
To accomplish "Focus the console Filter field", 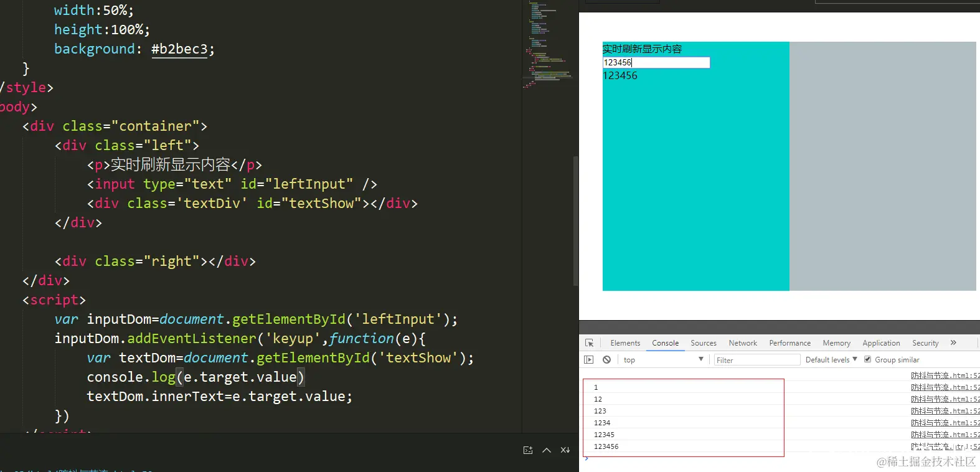I will click(756, 360).
